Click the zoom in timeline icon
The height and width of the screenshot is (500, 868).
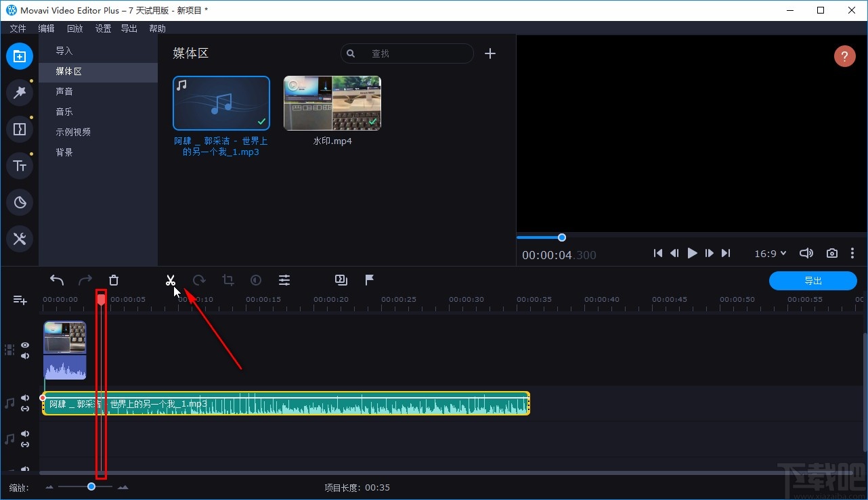point(123,487)
